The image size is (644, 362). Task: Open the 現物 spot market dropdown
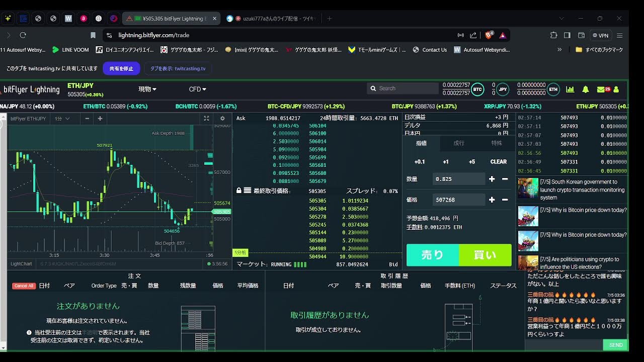tap(147, 89)
